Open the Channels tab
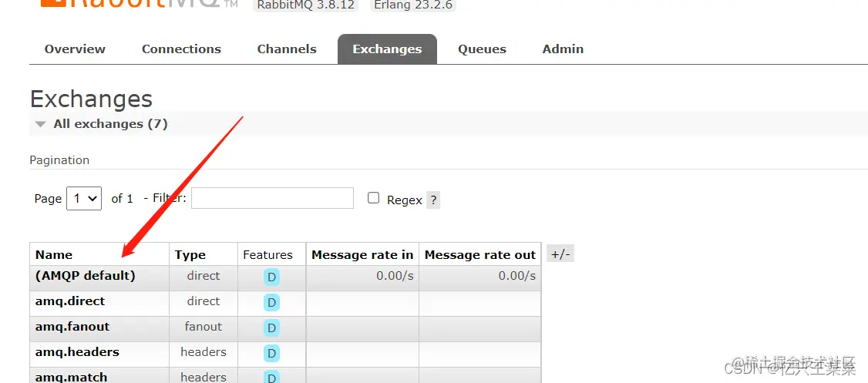This screenshot has width=868, height=383. [287, 49]
